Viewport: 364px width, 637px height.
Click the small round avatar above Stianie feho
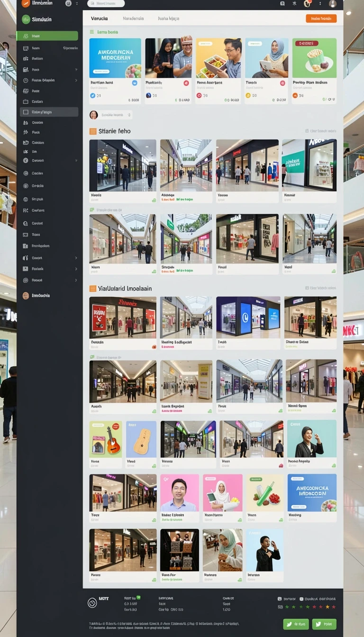click(93, 115)
